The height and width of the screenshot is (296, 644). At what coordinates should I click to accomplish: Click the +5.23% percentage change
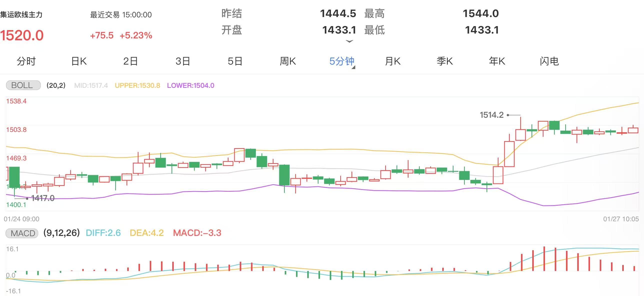pos(136,36)
